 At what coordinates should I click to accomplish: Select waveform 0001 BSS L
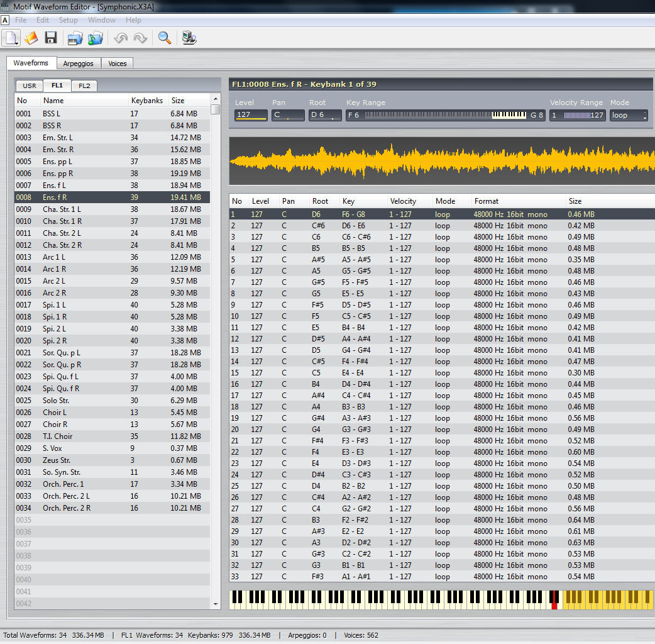pos(112,114)
